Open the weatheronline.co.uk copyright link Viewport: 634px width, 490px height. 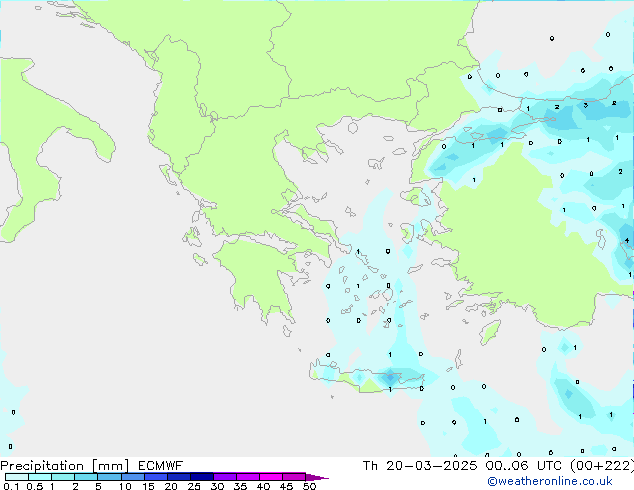point(550,481)
